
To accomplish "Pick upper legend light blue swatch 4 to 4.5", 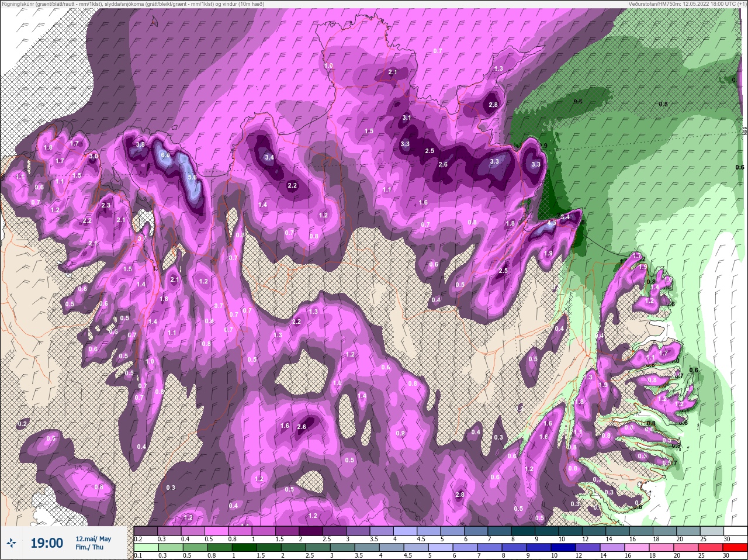I will (406, 531).
